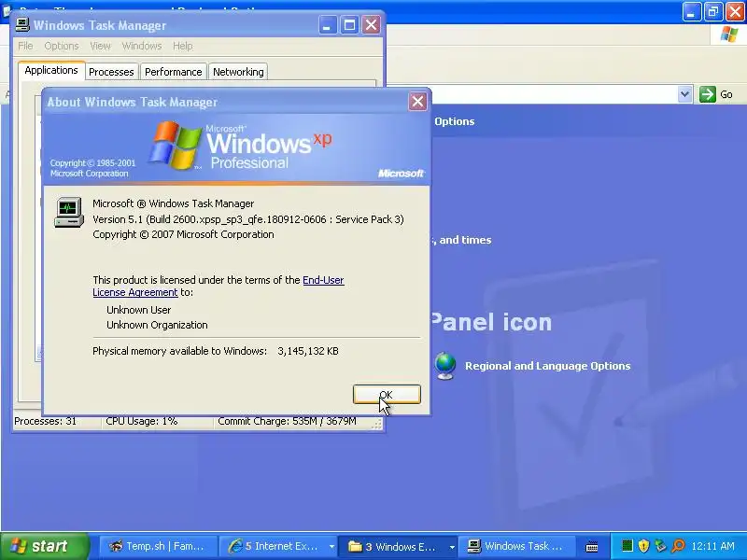This screenshot has height=560, width=747.
Task: Maximize the Windows Task Manager window
Action: click(349, 25)
